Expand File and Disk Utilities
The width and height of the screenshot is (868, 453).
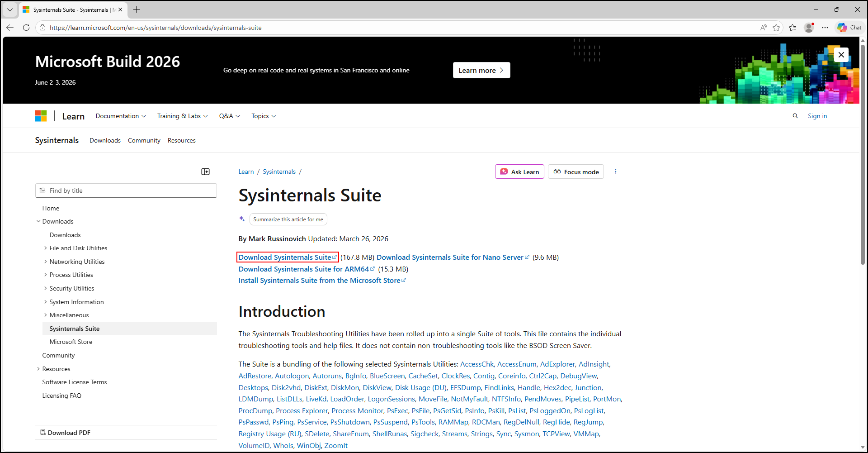click(46, 248)
